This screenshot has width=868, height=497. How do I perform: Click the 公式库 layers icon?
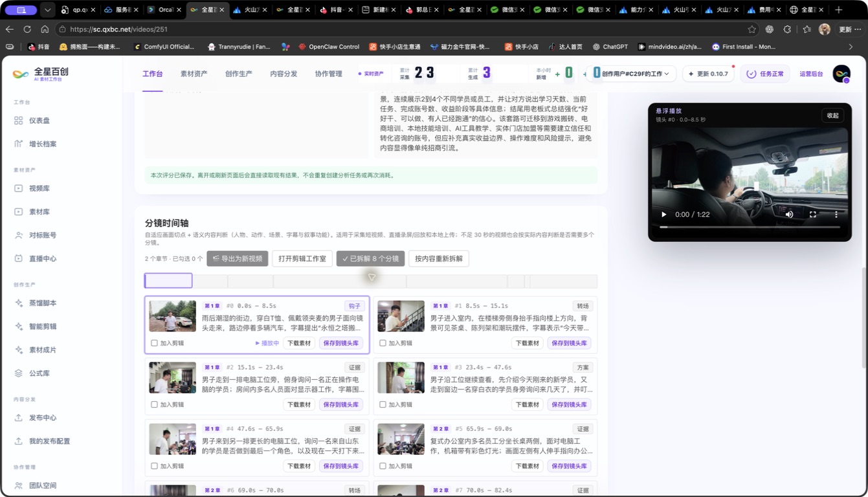click(18, 373)
